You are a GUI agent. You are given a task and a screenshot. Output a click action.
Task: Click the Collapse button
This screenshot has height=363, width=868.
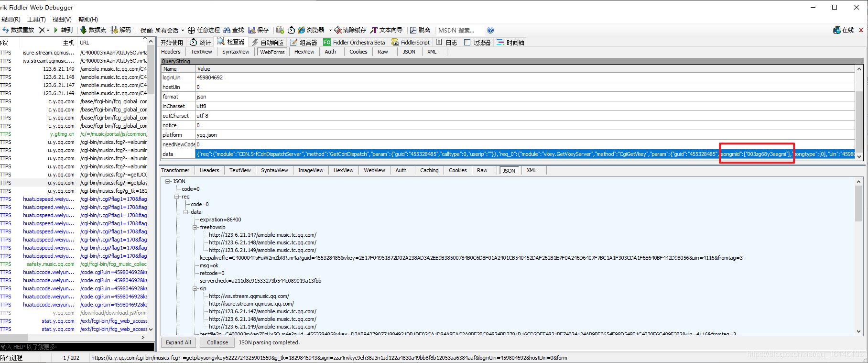(217, 342)
